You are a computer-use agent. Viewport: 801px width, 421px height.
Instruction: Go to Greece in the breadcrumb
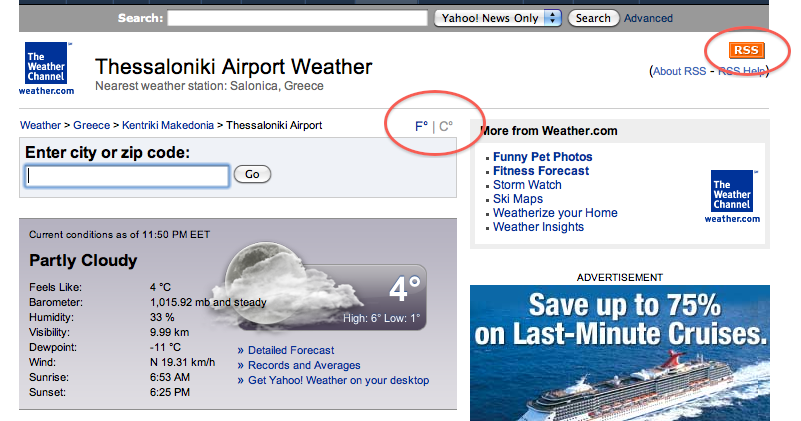pos(91,125)
